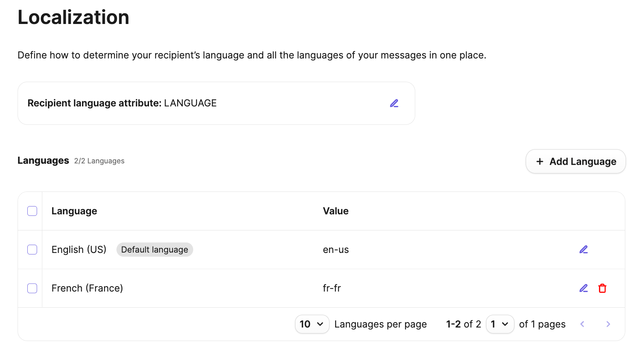Sort by the Language column header
644x350 pixels.
[74, 211]
